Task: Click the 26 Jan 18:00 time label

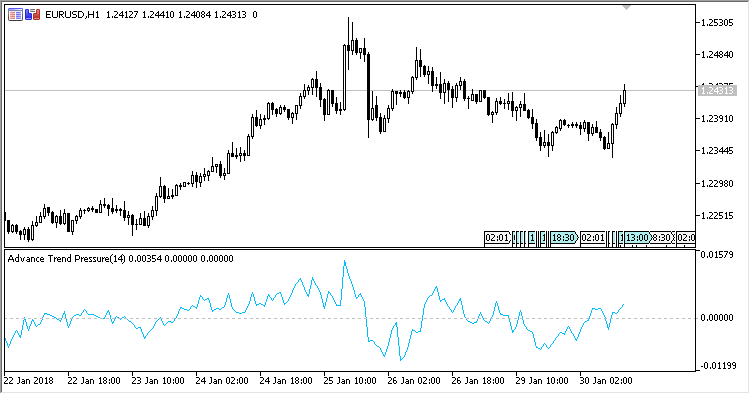Action: [478, 381]
